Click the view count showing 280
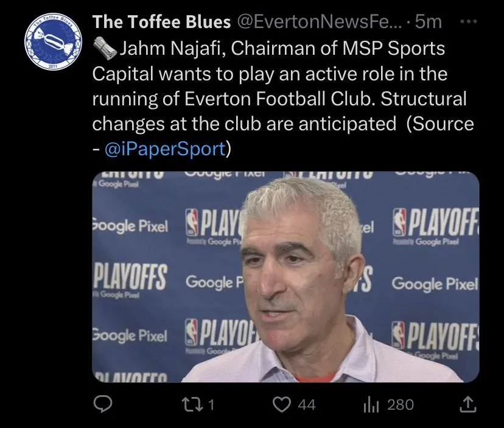Image resolution: width=504 pixels, height=428 pixels. 401,405
